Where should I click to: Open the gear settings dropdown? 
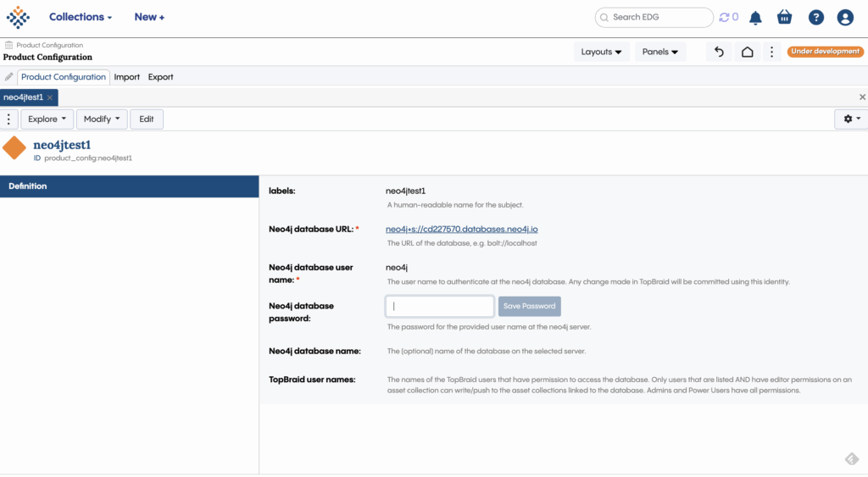(x=851, y=119)
